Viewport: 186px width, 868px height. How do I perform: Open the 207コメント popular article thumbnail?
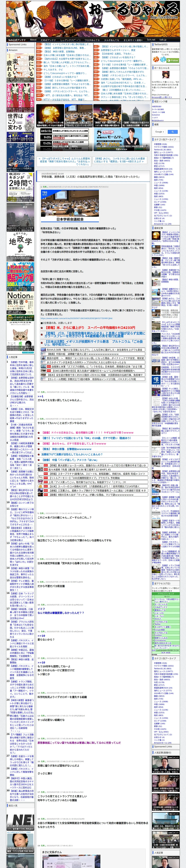[165, 802]
